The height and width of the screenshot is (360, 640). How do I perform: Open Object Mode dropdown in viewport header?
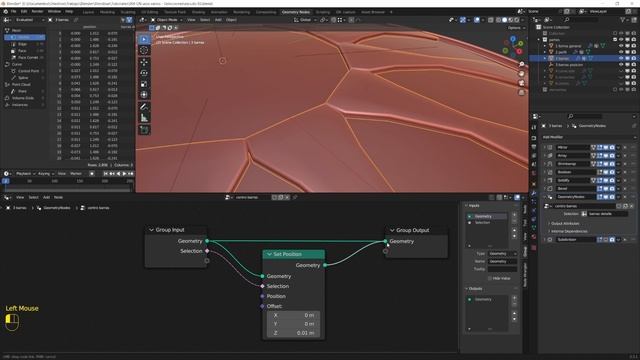tap(167, 20)
